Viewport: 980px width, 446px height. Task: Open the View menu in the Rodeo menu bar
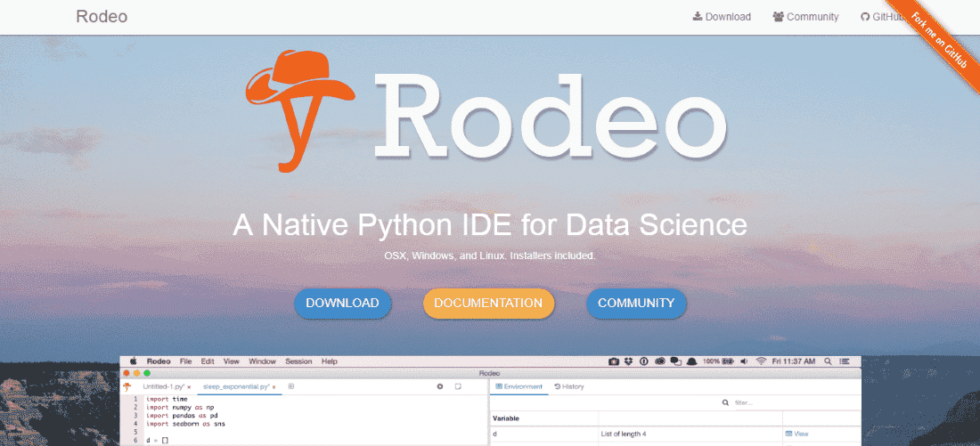[232, 361]
